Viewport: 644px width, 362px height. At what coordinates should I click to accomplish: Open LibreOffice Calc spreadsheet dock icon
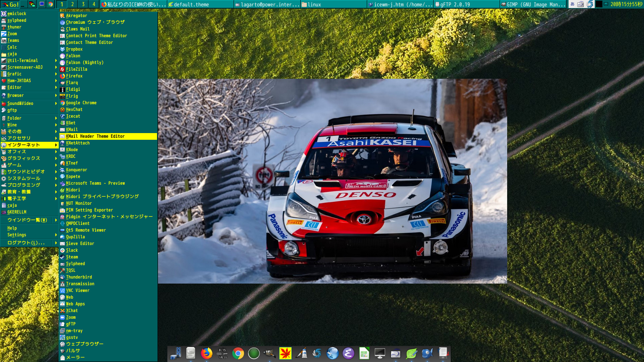point(364,353)
